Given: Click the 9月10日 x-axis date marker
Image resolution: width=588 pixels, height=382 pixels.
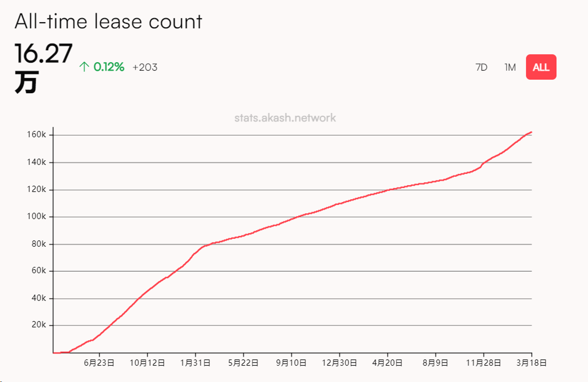Looking at the screenshot, I should pyautogui.click(x=291, y=363).
